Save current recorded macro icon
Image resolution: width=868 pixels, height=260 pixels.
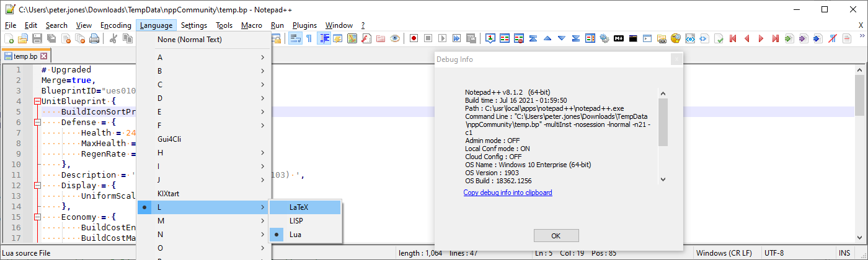471,38
